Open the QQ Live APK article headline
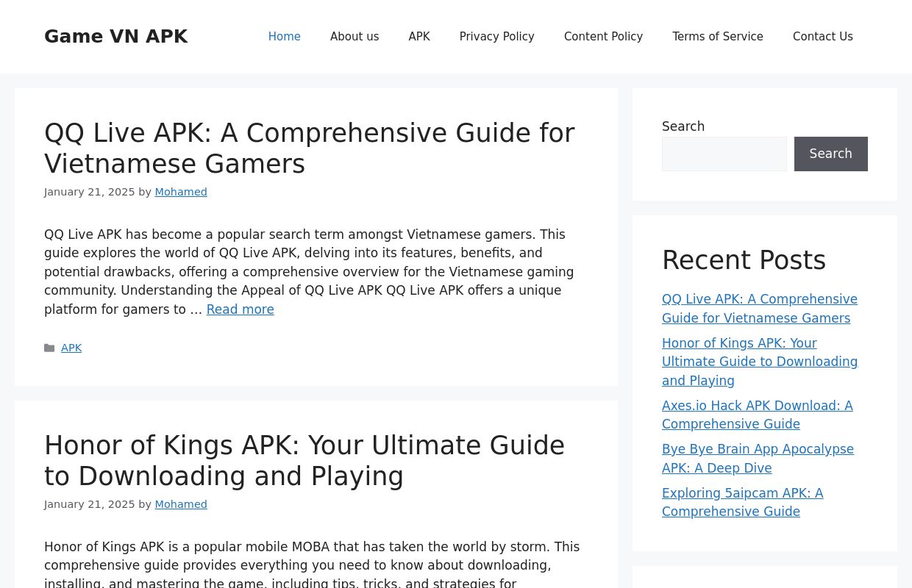The width and height of the screenshot is (912, 588). click(309, 148)
